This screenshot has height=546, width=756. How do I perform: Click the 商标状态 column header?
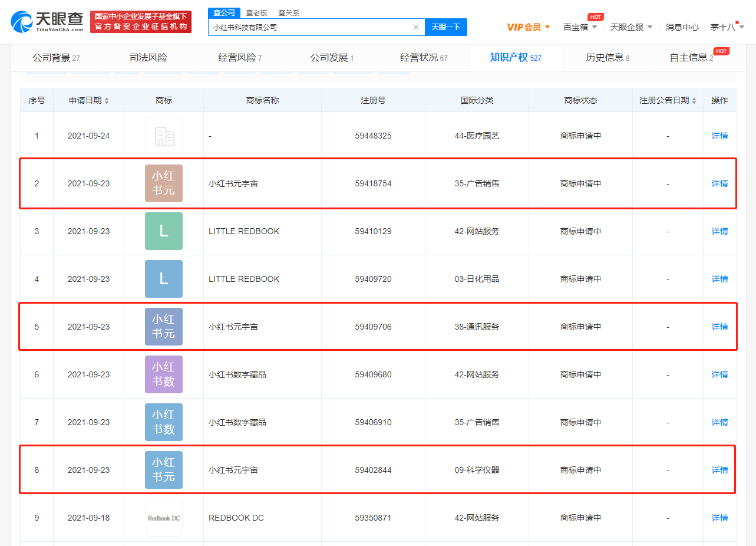click(580, 100)
